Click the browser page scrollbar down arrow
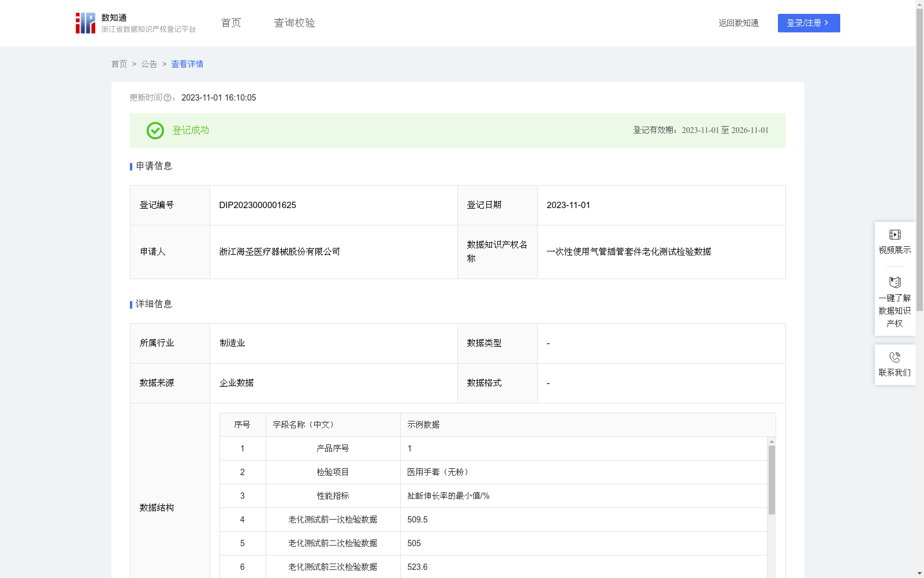 pos(919,573)
